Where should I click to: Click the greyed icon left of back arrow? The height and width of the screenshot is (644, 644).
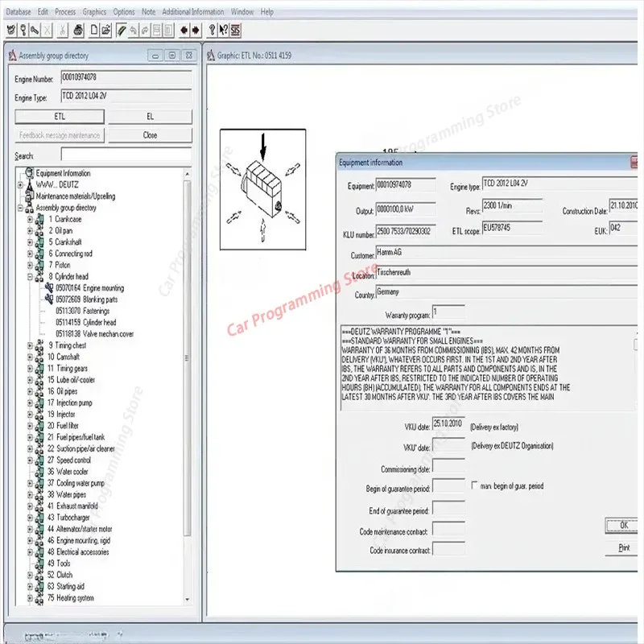(x=168, y=30)
